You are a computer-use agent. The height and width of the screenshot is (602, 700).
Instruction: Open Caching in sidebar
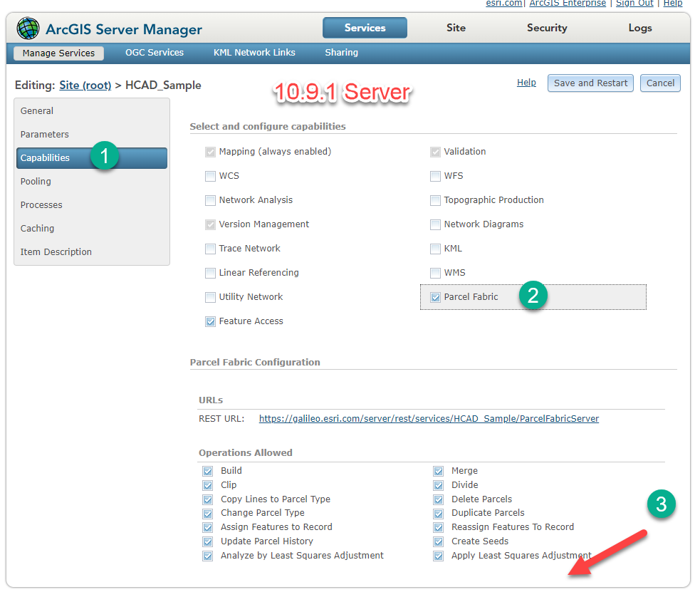[37, 228]
